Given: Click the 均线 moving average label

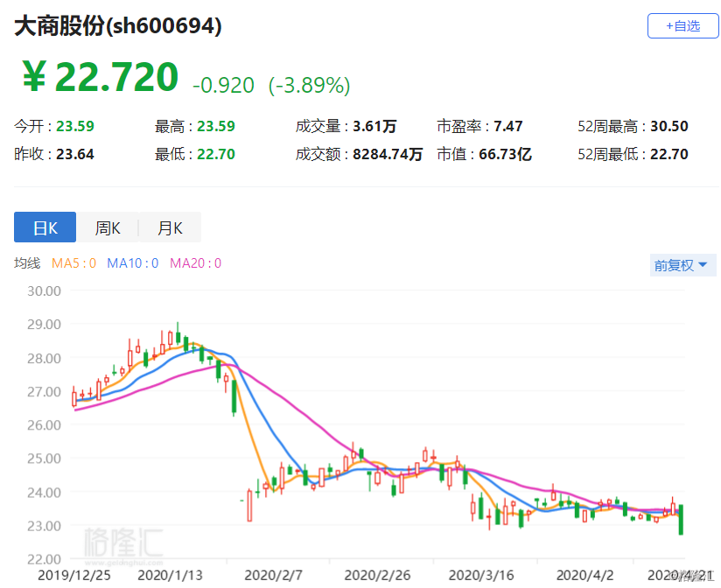Looking at the screenshot, I should pyautogui.click(x=27, y=263).
